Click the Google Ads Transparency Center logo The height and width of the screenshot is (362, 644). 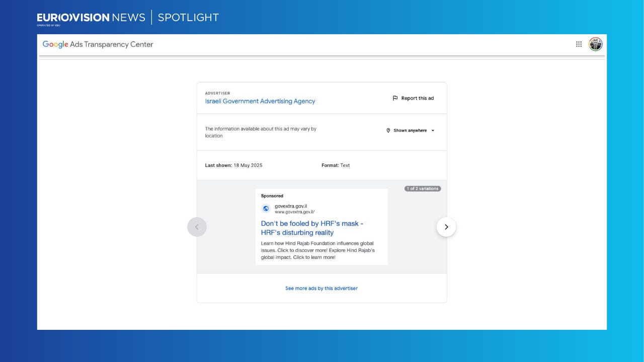coord(98,44)
